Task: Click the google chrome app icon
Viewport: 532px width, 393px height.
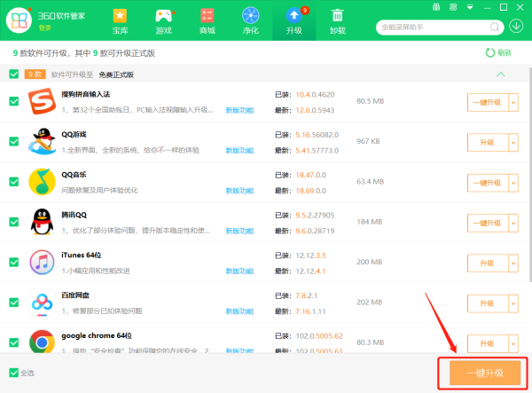Action: tap(42, 342)
